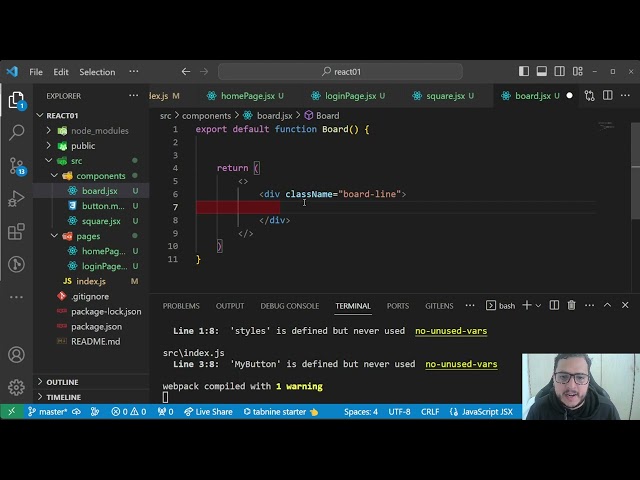
Task: Open the Run and Debug view
Action: [16, 199]
